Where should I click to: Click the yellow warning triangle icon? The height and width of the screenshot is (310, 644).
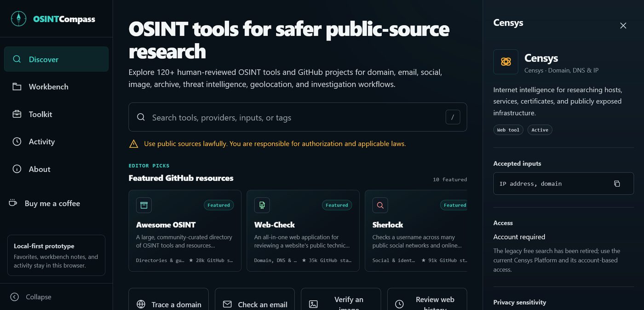tap(134, 144)
